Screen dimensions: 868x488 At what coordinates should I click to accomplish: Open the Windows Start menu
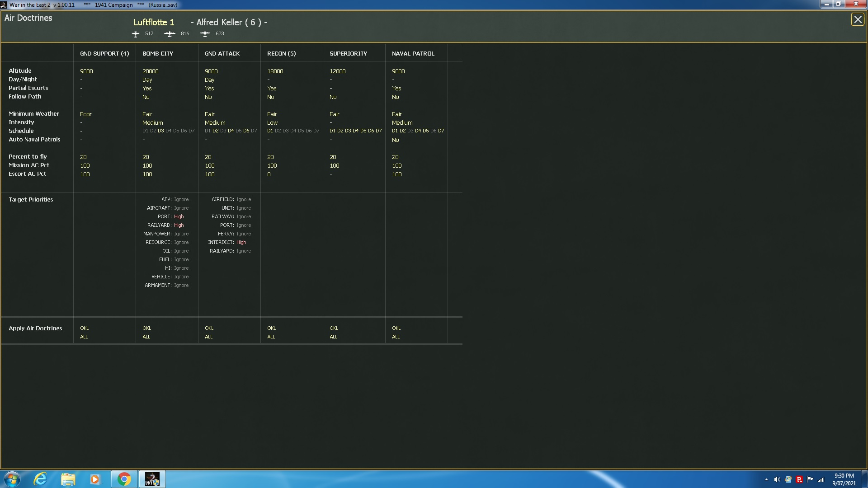pos(12,479)
